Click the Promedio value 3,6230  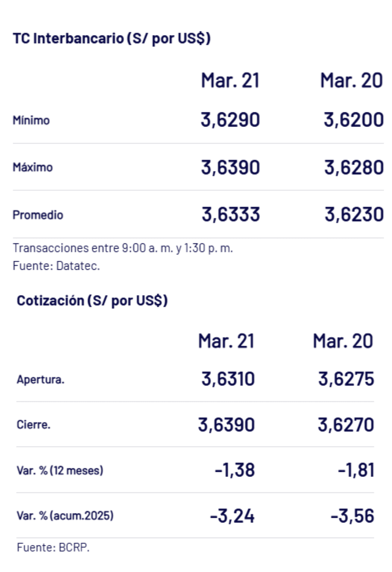pyautogui.click(x=354, y=215)
